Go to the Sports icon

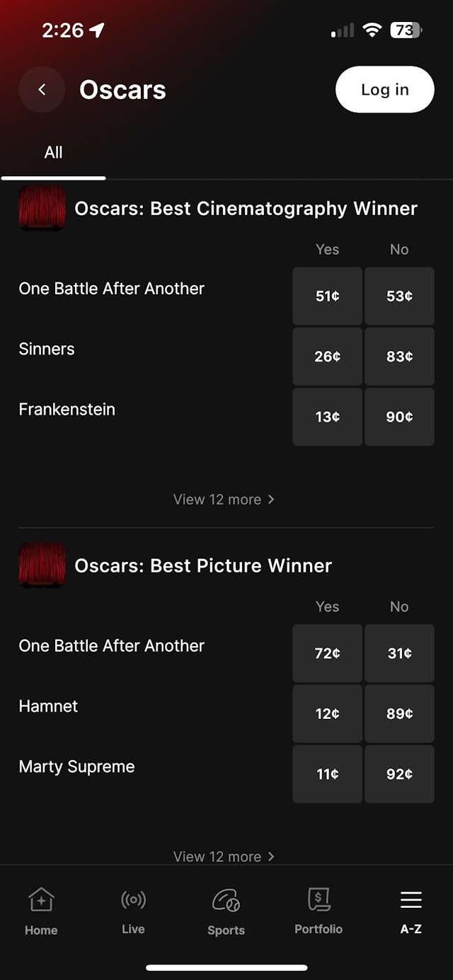(x=226, y=901)
